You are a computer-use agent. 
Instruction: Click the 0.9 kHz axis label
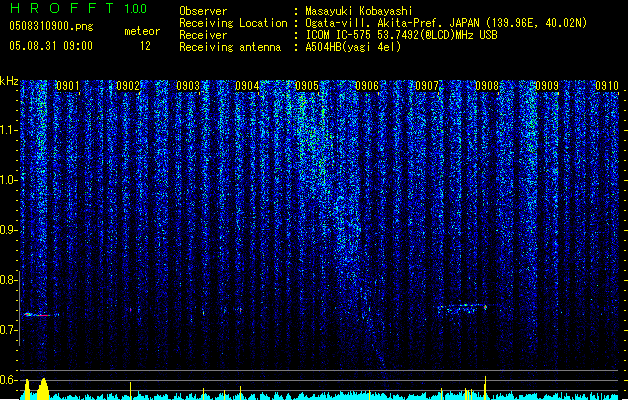tap(9, 230)
